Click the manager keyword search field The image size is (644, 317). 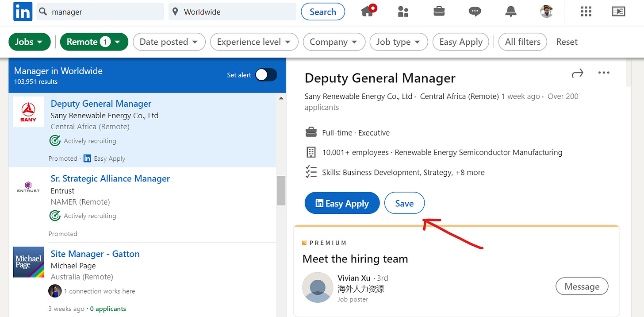(100, 12)
